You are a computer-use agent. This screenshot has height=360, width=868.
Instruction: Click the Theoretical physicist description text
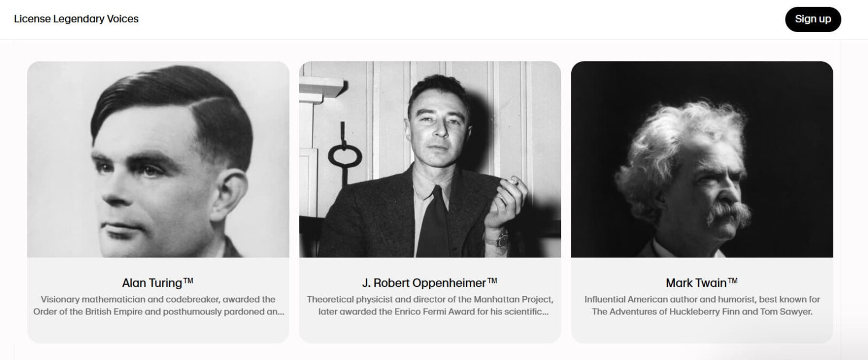430,305
